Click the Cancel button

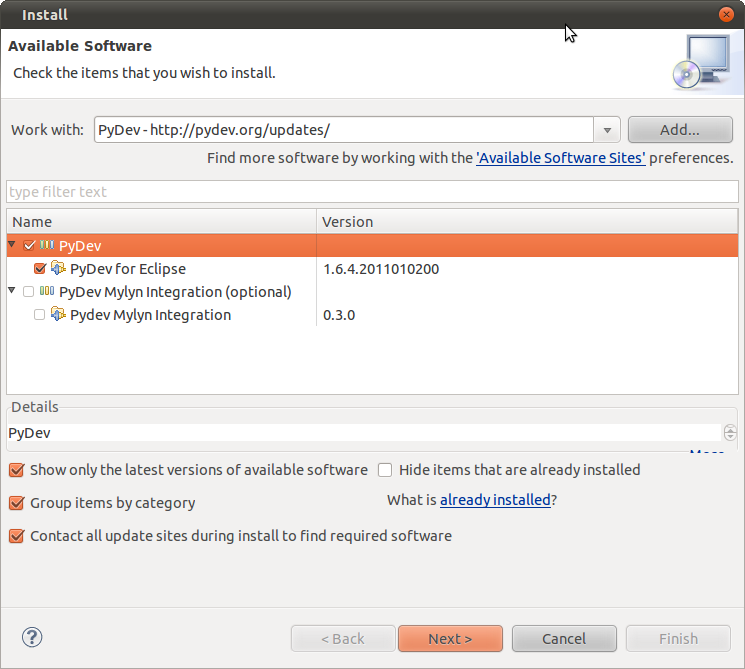[x=564, y=639]
